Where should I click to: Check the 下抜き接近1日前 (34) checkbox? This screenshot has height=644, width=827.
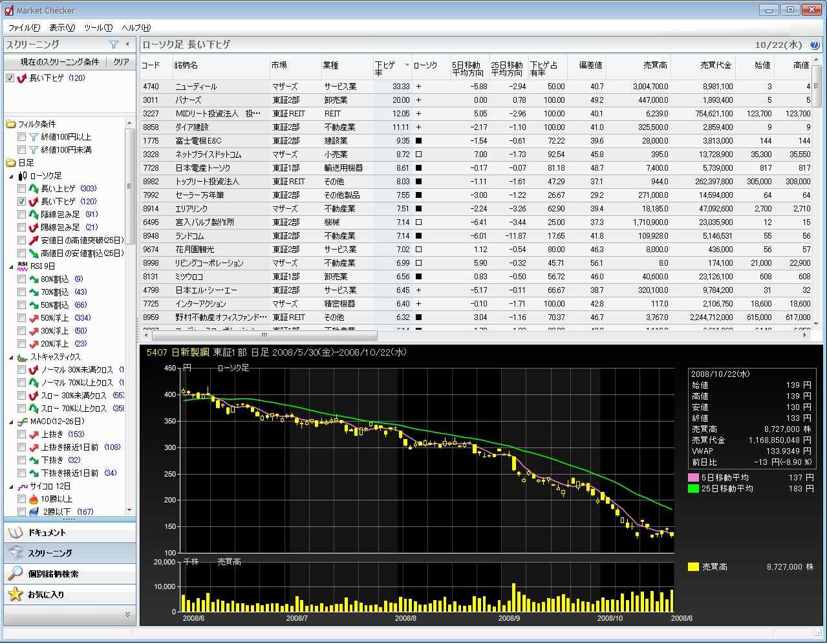pos(22,473)
